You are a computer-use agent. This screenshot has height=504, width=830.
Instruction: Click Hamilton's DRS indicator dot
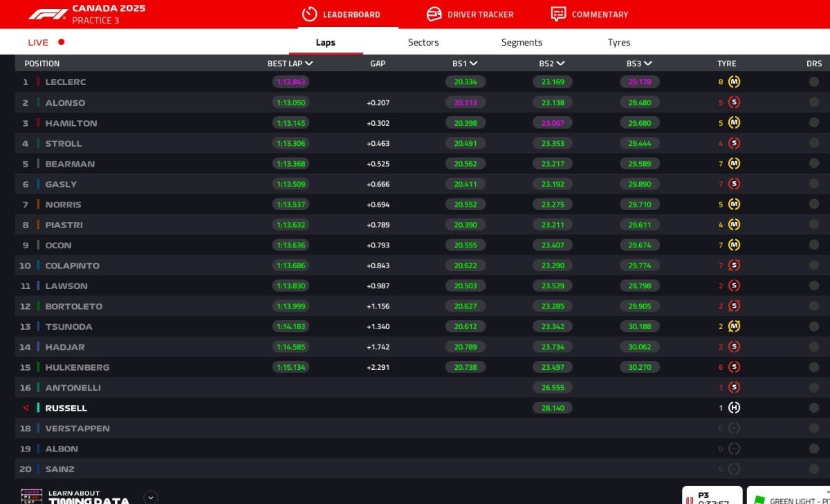click(814, 123)
